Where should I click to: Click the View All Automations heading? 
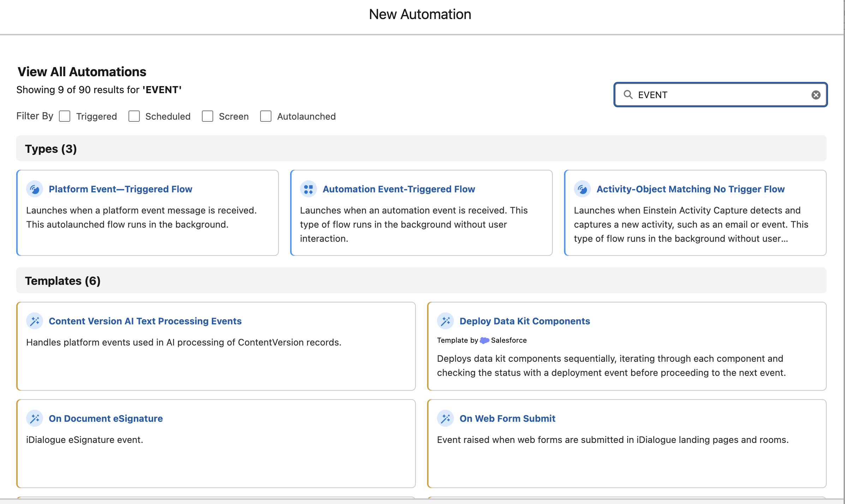(82, 72)
